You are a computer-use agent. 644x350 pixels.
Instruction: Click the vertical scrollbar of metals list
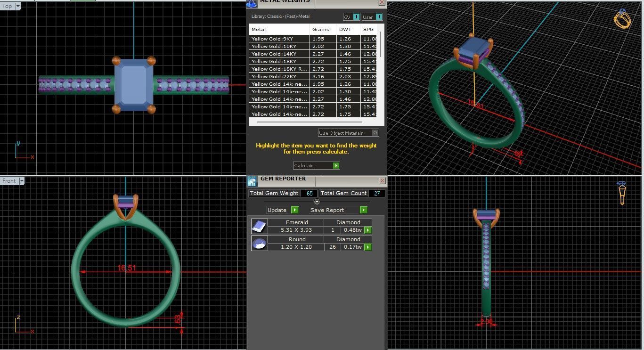381,45
